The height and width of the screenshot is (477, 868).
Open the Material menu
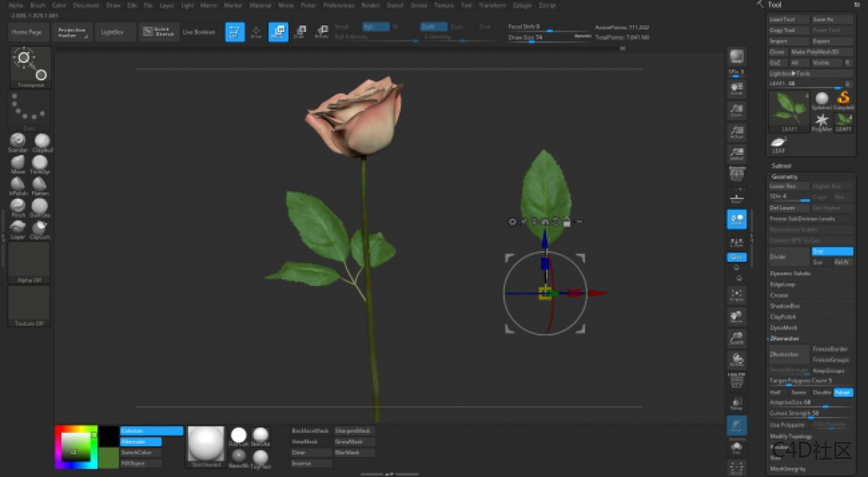click(x=260, y=5)
